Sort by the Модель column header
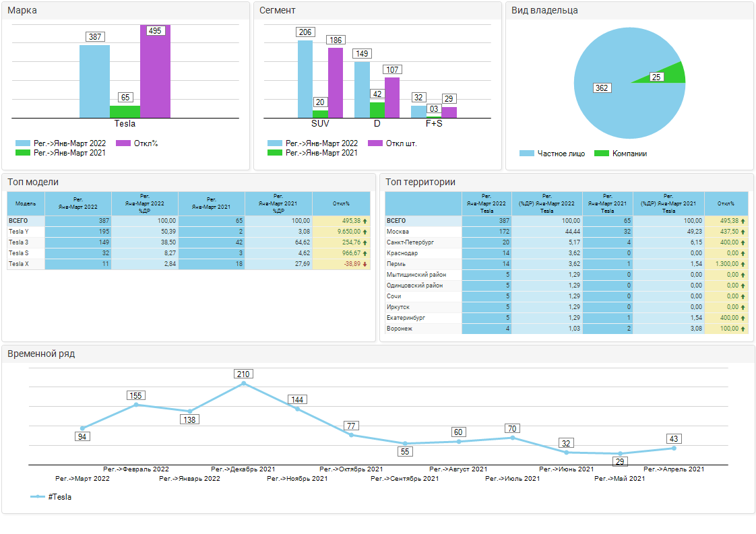This screenshot has width=756, height=534. coord(26,203)
